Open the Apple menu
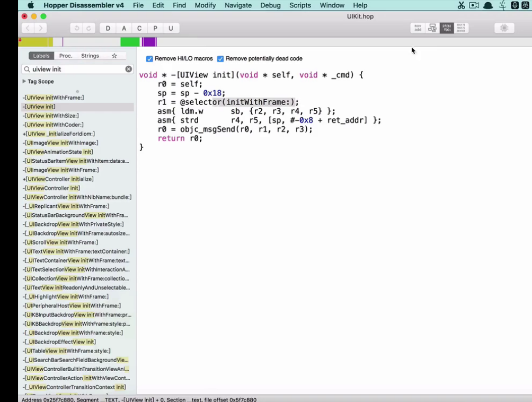532x402 pixels. (x=31, y=5)
